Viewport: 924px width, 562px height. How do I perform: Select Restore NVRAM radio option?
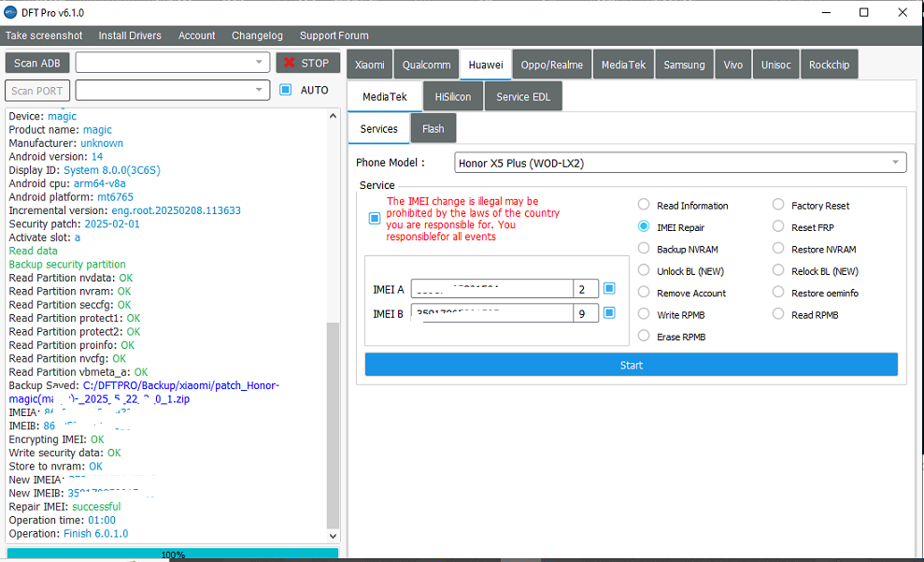click(x=778, y=248)
